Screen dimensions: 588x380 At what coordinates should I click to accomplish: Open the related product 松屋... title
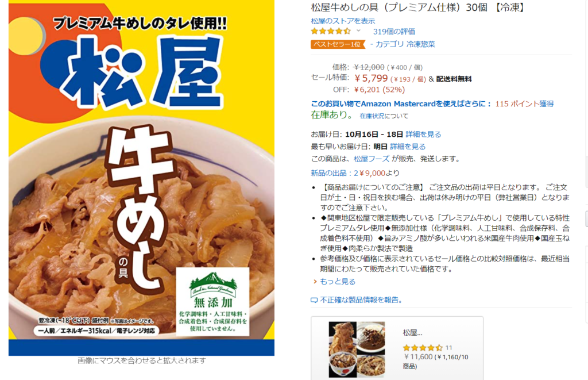point(412,333)
